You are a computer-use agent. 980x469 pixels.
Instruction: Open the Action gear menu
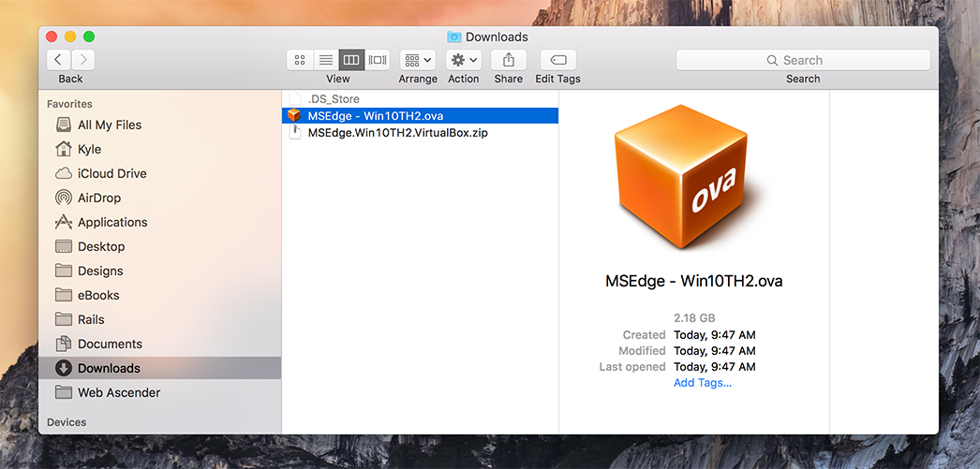(x=464, y=60)
